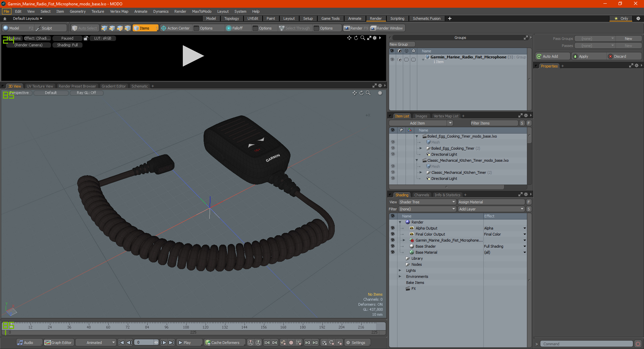Step back one frame

[x=129, y=343]
